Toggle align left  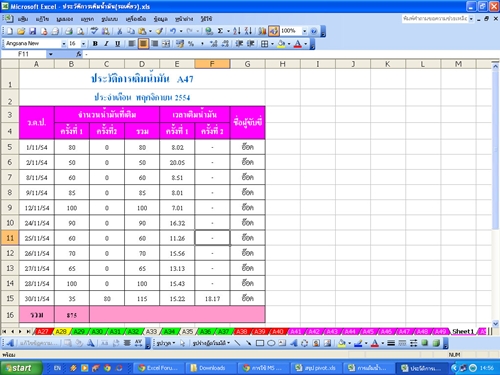(x=132, y=44)
